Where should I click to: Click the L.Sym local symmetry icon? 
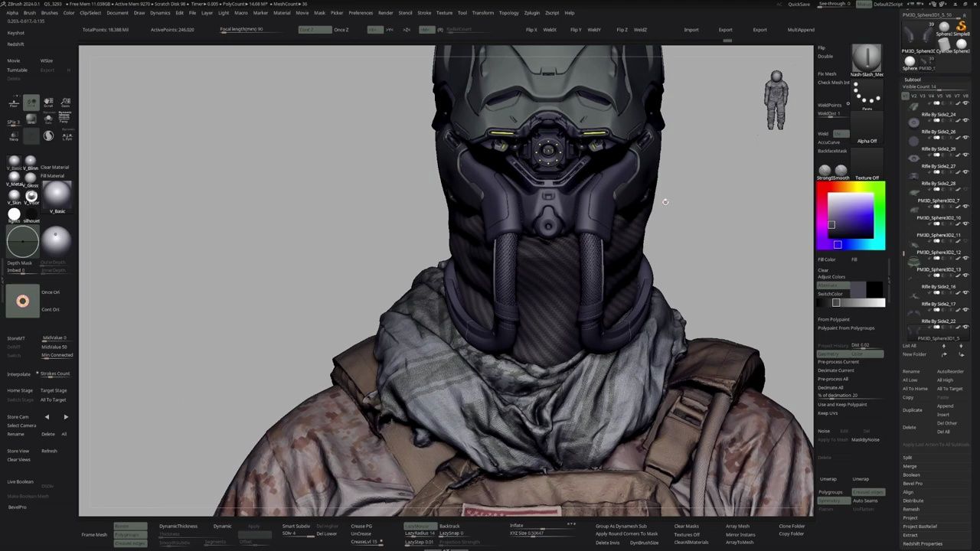[67, 135]
